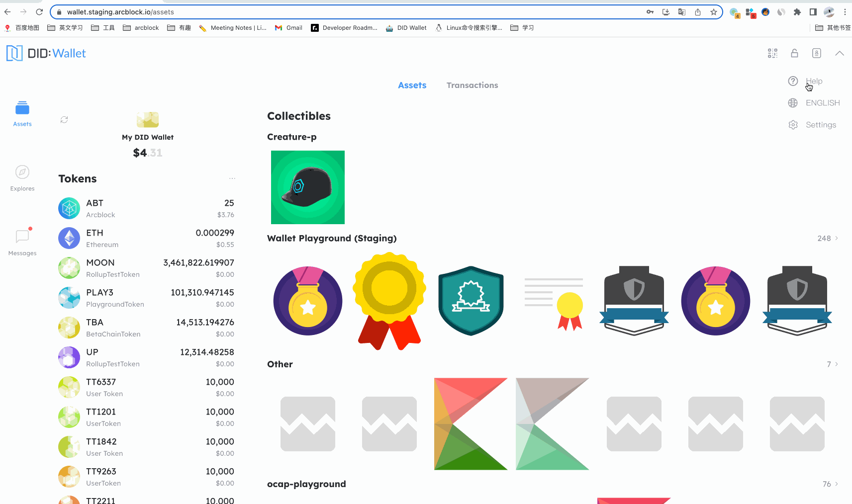This screenshot has height=504, width=852.
Task: Click the refresh balance icon
Action: tap(64, 120)
